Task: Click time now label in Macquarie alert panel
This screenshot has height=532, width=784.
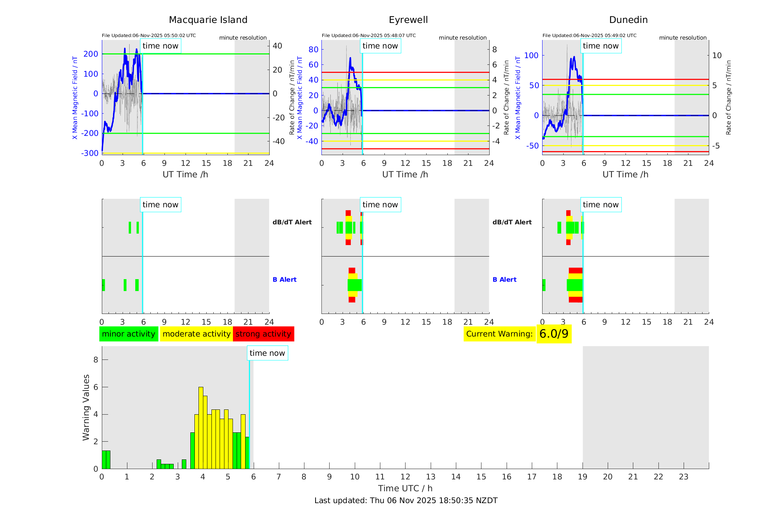Action: pos(160,204)
